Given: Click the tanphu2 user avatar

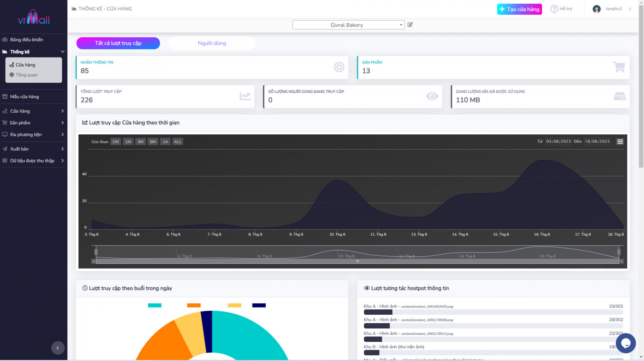Looking at the screenshot, I should (597, 9).
